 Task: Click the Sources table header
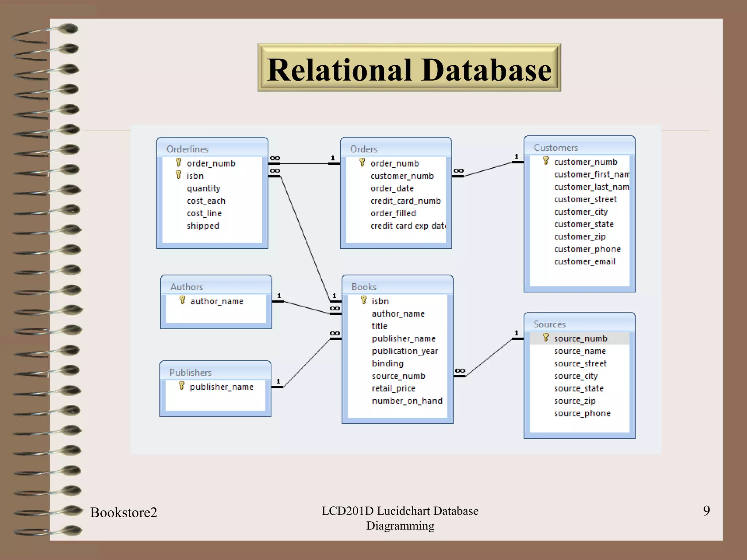coord(579,324)
